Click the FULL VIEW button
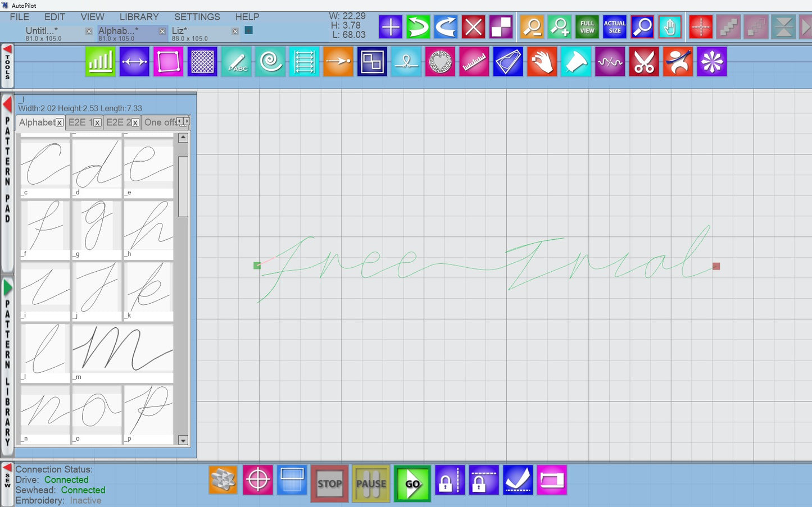Image resolution: width=812 pixels, height=507 pixels. pos(587,26)
